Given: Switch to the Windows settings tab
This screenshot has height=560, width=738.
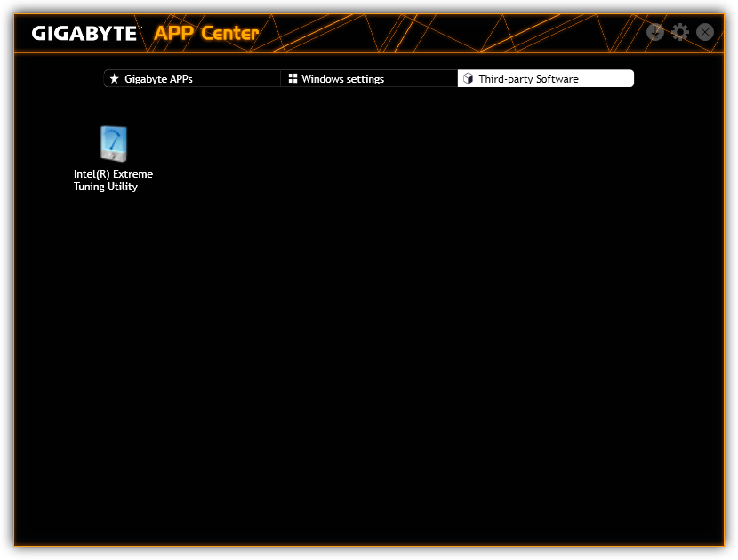Looking at the screenshot, I should pyautogui.click(x=369, y=78).
